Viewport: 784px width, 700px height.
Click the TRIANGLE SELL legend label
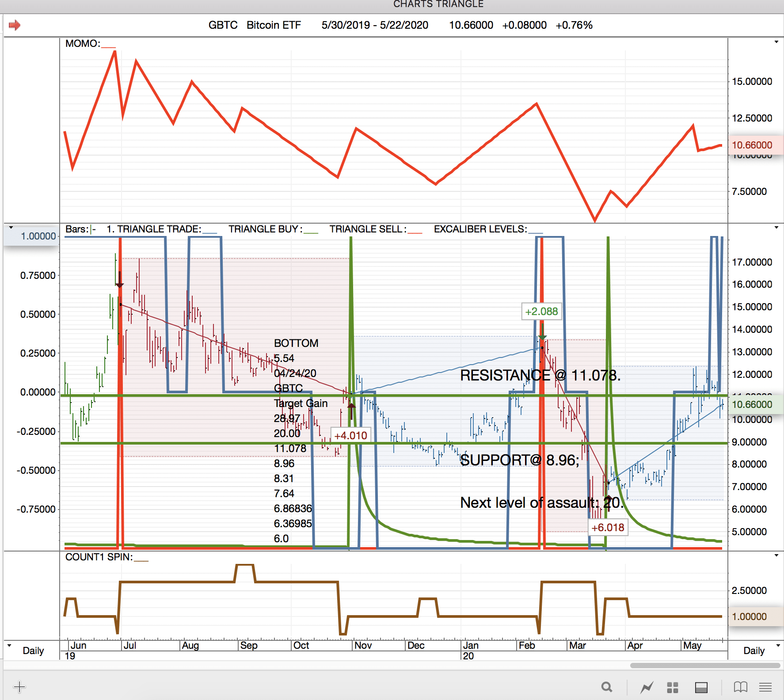368,229
